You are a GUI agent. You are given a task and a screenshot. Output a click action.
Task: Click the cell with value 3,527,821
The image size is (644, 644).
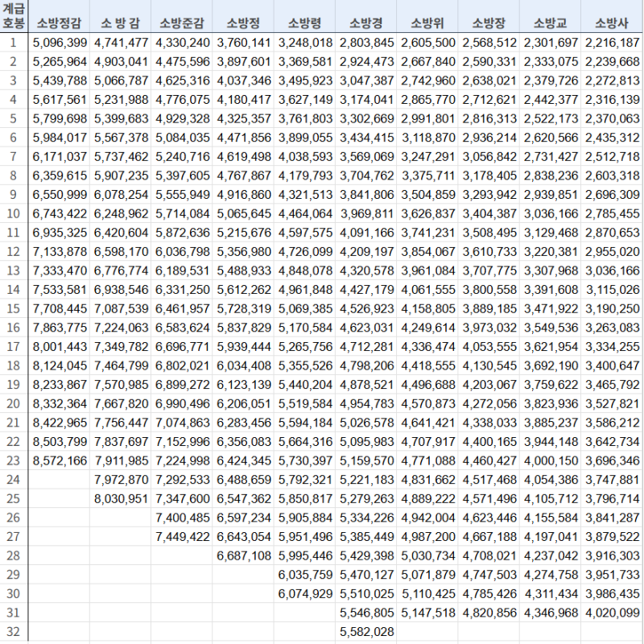[x=612, y=403]
